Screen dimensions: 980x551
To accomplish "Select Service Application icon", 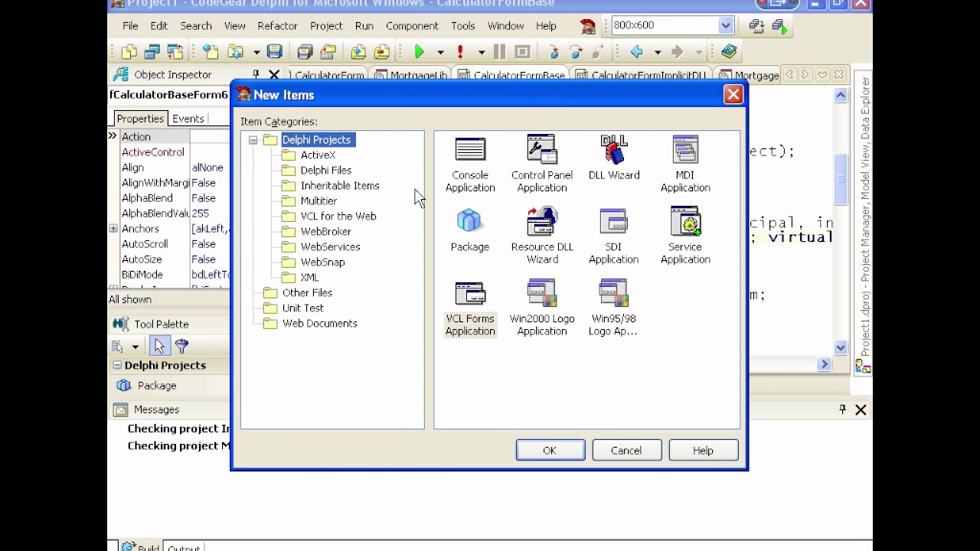I will coord(685,222).
